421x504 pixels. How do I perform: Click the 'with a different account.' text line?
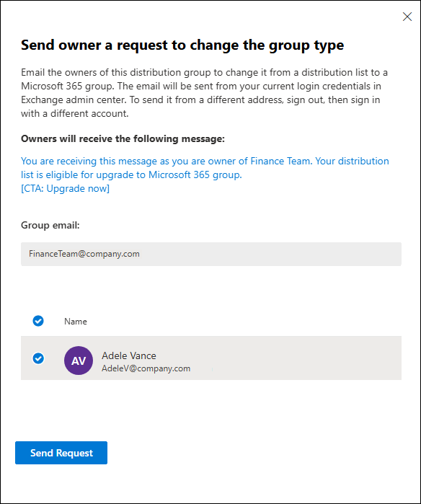[x=75, y=114]
